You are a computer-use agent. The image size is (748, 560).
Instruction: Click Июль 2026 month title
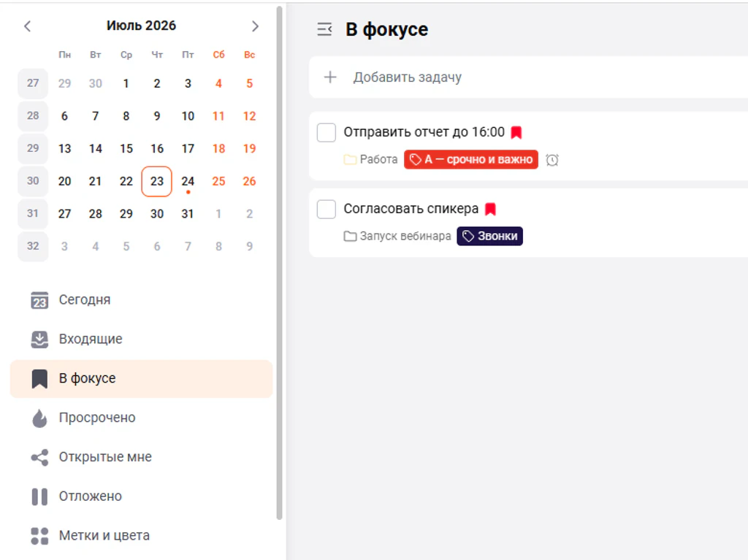[141, 26]
